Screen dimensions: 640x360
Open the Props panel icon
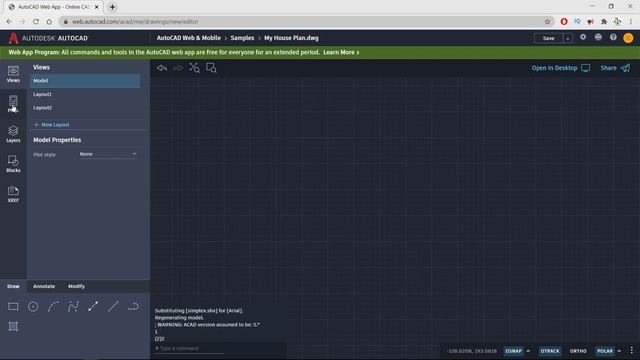(x=13, y=104)
